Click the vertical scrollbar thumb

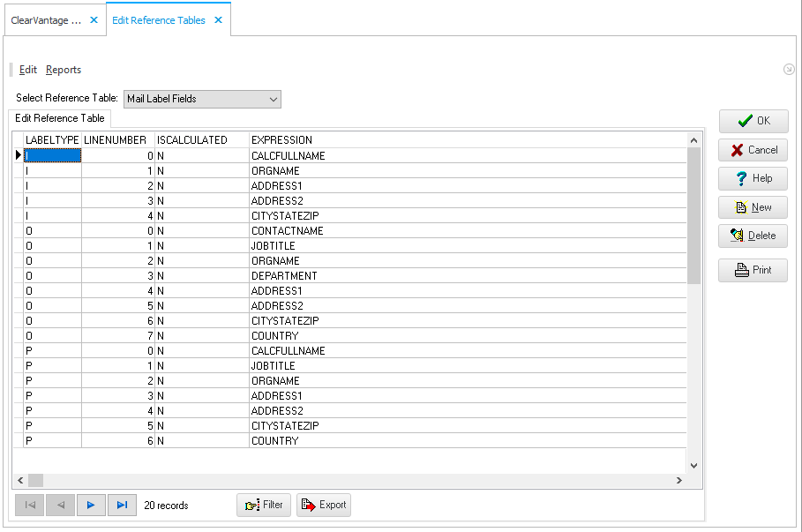[x=693, y=215]
